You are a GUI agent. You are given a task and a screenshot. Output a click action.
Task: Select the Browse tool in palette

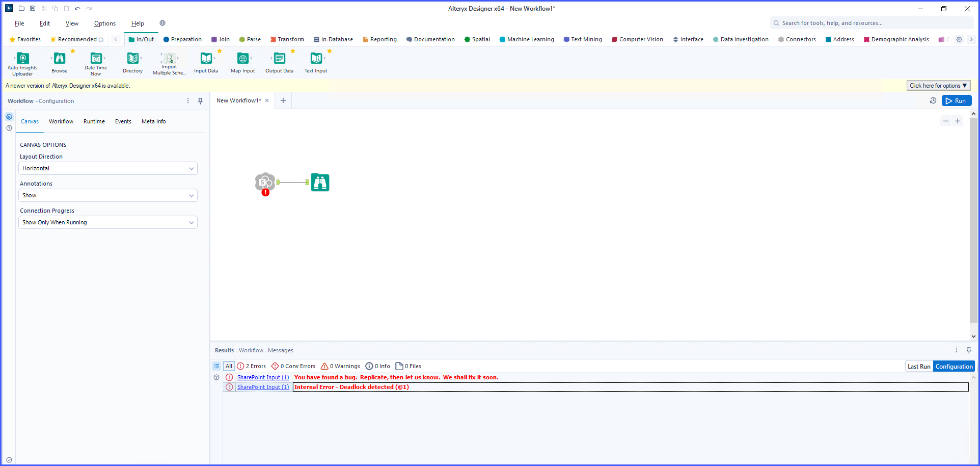pyautogui.click(x=60, y=63)
